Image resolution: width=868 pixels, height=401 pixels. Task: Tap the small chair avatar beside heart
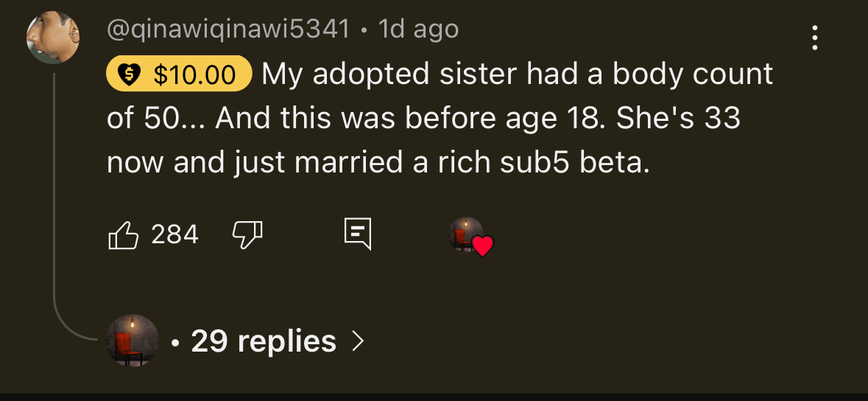[x=465, y=234]
